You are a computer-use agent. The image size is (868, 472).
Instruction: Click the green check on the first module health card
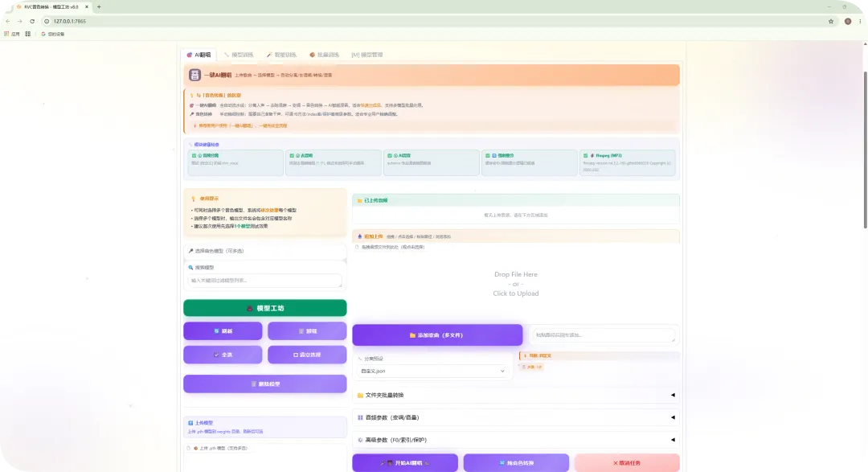(x=194, y=156)
